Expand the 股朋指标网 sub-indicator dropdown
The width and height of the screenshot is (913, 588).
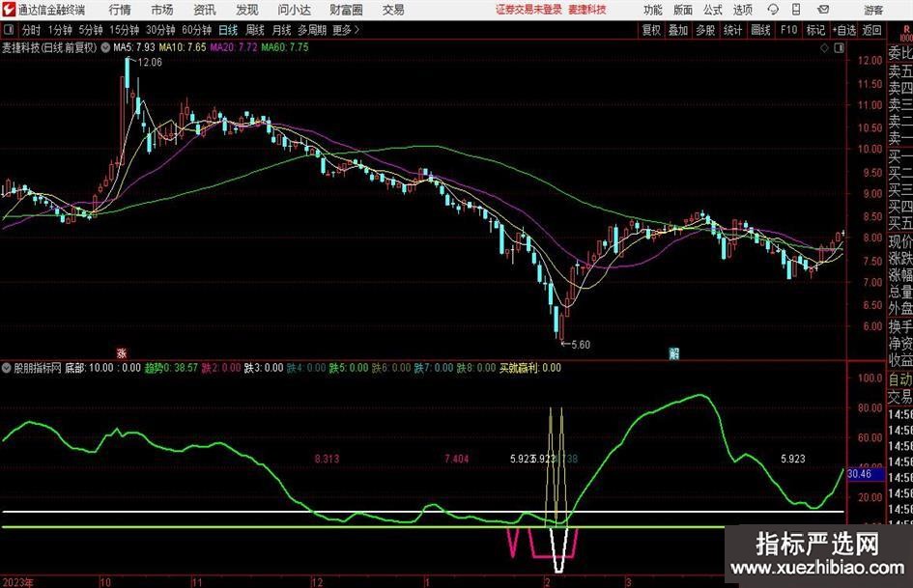tap(7, 368)
